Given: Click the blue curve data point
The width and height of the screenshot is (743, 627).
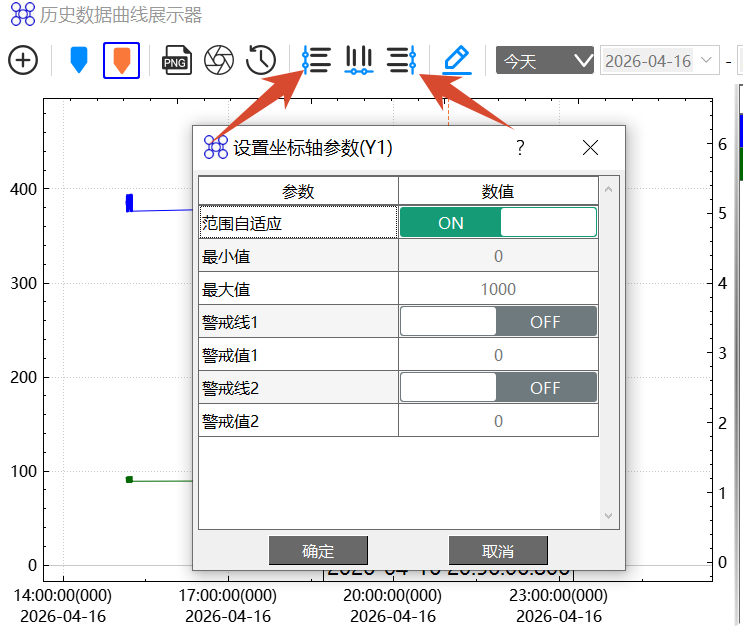Looking at the screenshot, I should coord(129,203).
